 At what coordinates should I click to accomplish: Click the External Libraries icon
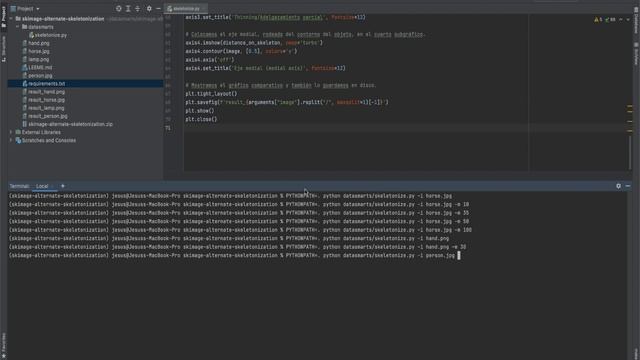pyautogui.click(x=18, y=132)
